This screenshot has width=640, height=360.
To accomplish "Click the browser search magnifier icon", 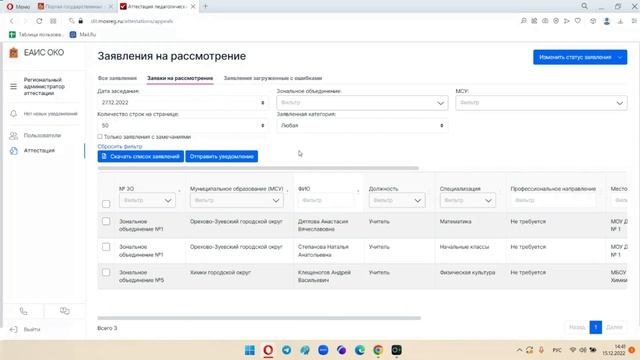I will pyautogui.click(x=585, y=6).
